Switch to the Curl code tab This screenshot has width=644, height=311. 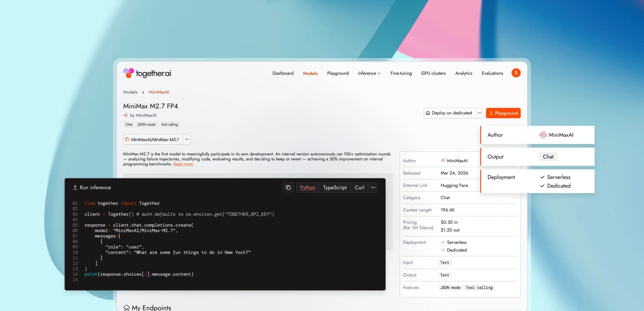click(x=360, y=187)
